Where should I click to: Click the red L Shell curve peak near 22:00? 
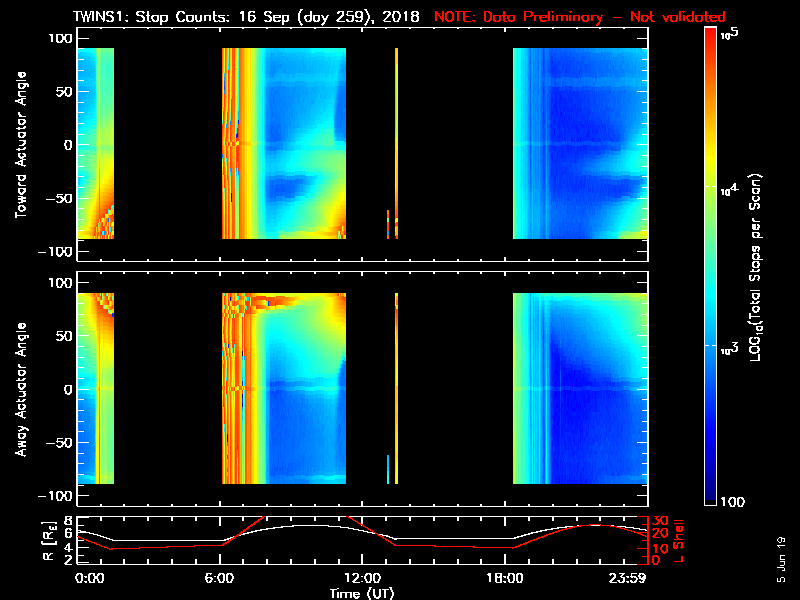coord(596,525)
